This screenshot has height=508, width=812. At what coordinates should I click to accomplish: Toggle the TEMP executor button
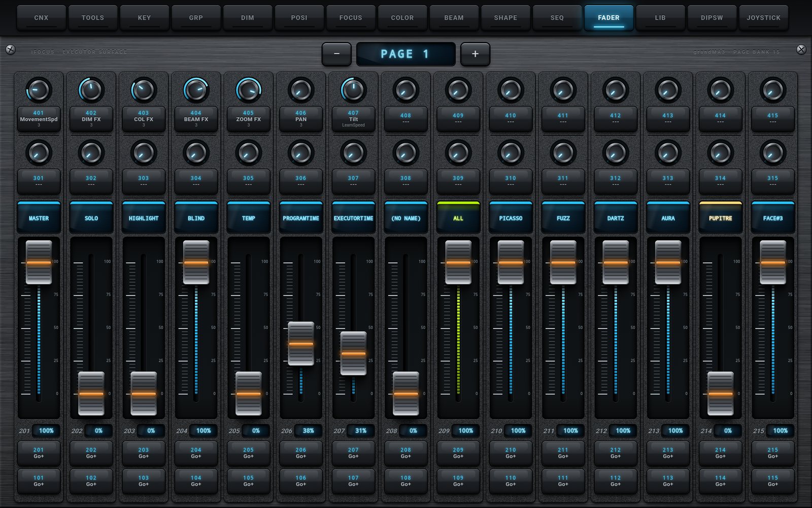click(248, 217)
